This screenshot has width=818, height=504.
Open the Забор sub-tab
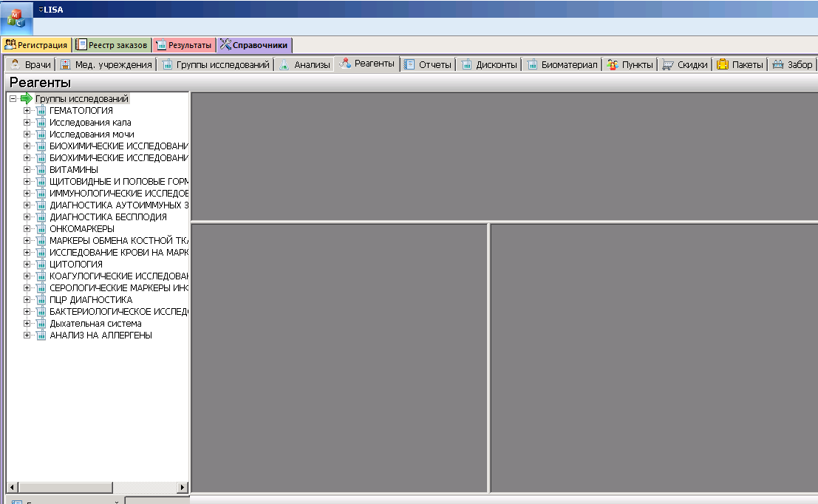pos(793,64)
